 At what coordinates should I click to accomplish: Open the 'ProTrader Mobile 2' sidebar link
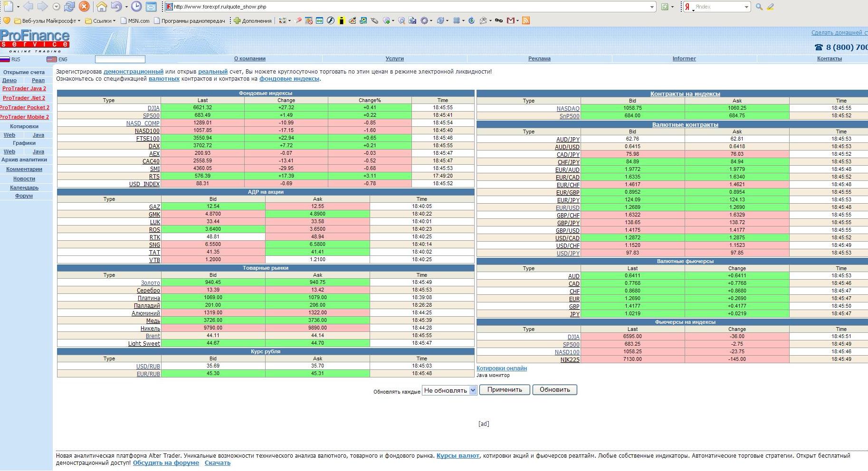(x=24, y=117)
